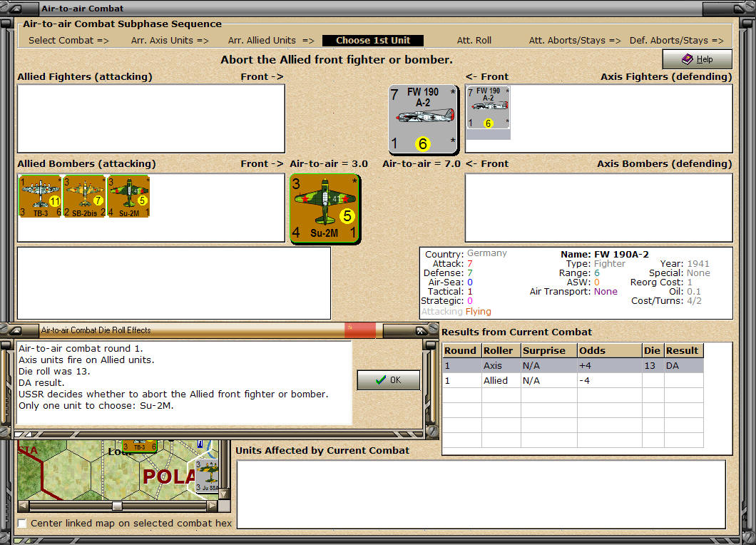Image resolution: width=756 pixels, height=545 pixels.
Task: Click the Select Combat subphase step
Action: coord(68,41)
